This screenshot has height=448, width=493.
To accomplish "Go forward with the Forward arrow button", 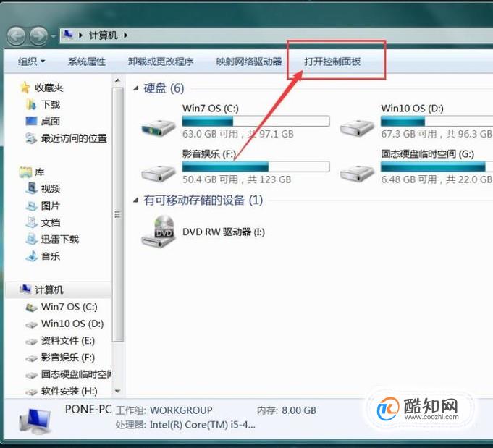I will tap(38, 36).
